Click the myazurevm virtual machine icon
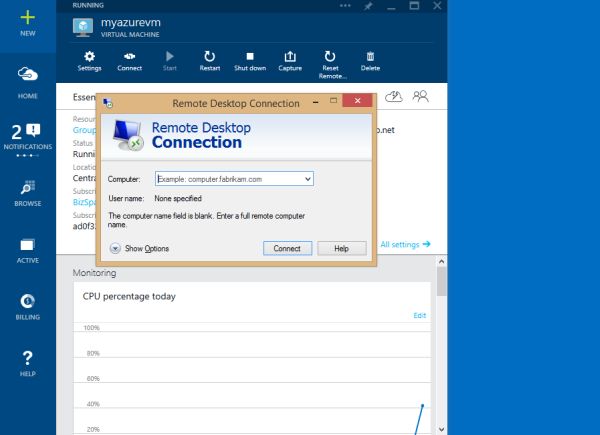Image resolution: width=600 pixels, height=435 pixels. pos(83,28)
